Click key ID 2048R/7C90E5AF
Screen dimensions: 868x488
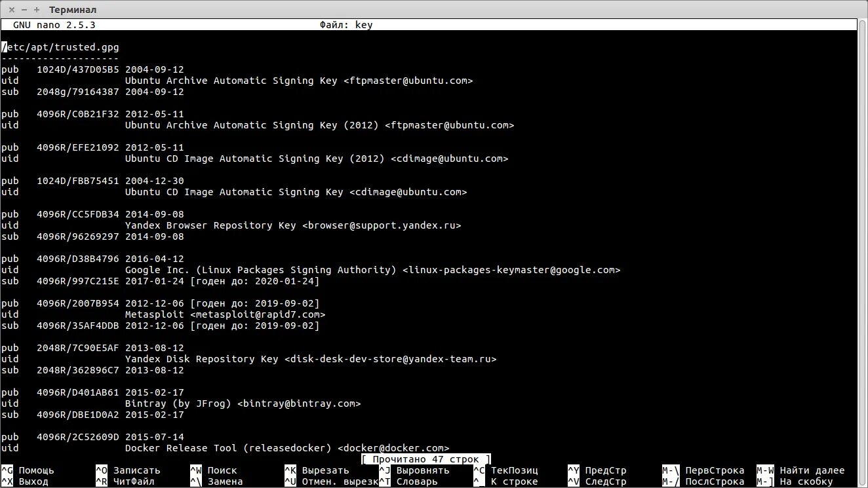pyautogui.click(x=78, y=348)
